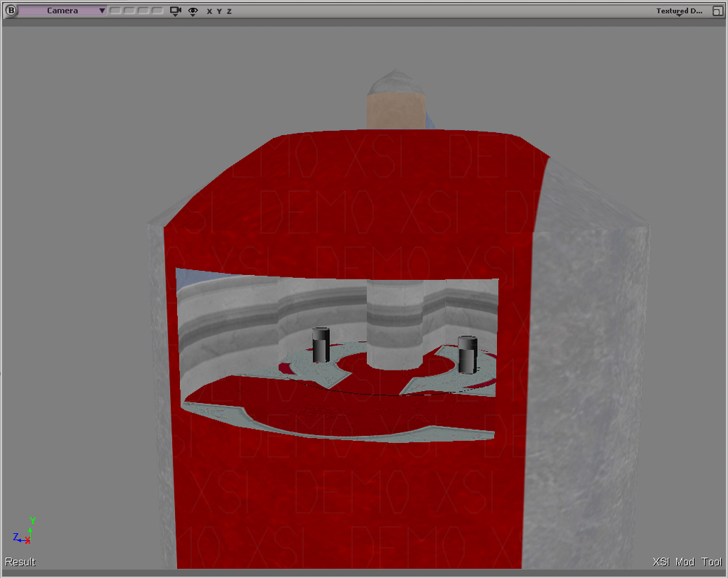Click the 'XSI Mod Tool' text
This screenshot has height=578, width=728.
click(x=687, y=562)
